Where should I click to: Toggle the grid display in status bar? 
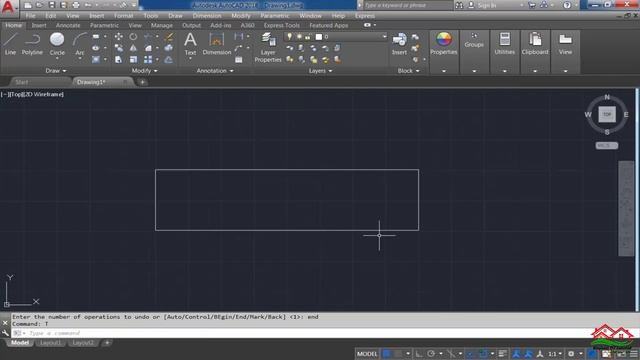[386, 353]
